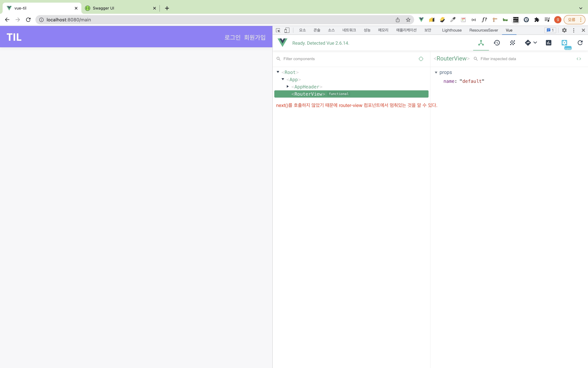The width and height of the screenshot is (588, 368).
Task: Switch to the 보안 DevTools tab
Action: [428, 30]
